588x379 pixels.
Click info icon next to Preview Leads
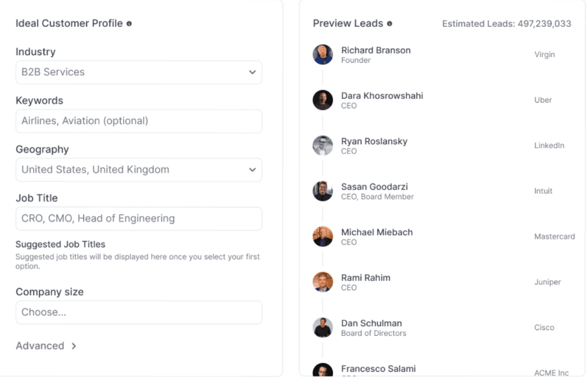tap(389, 24)
